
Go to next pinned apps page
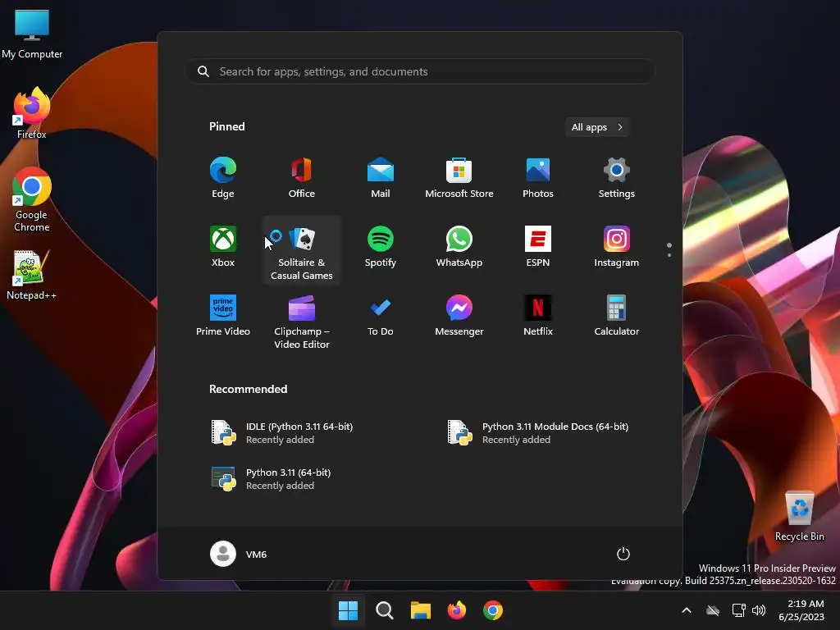pos(669,254)
